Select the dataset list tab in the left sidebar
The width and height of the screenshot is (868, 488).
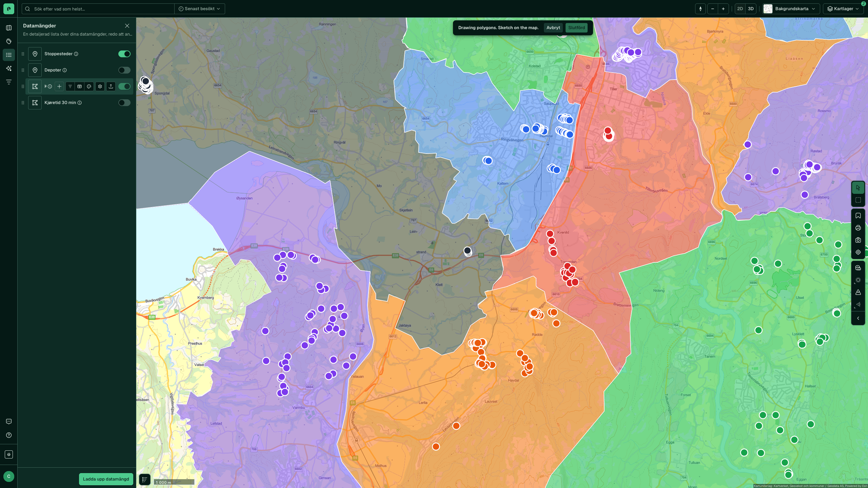click(x=9, y=55)
